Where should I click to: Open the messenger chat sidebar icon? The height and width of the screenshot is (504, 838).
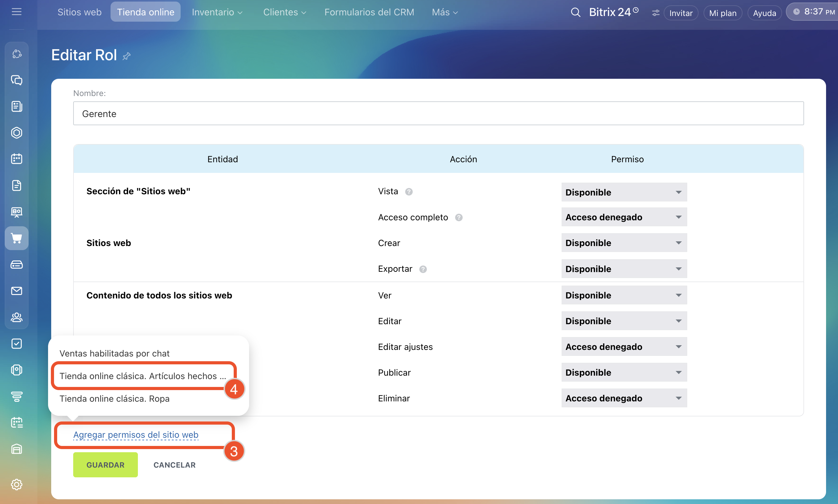(x=17, y=80)
